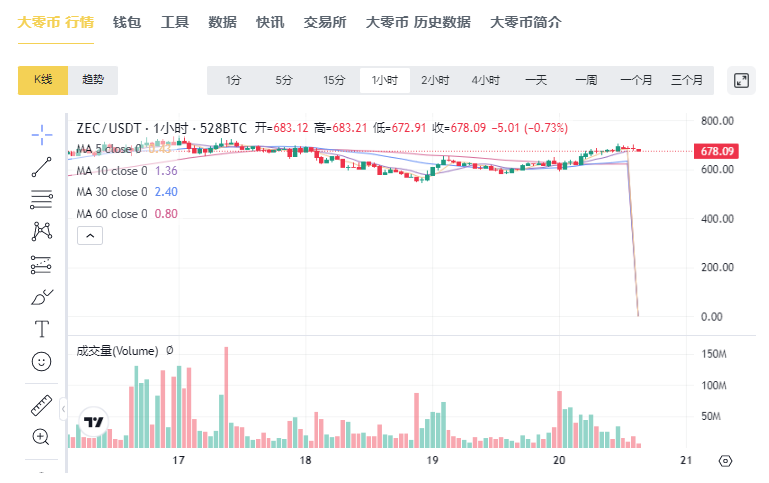Image resolution: width=769 pixels, height=483 pixels.
Task: Select the 4小时 timeframe button
Action: click(x=485, y=80)
